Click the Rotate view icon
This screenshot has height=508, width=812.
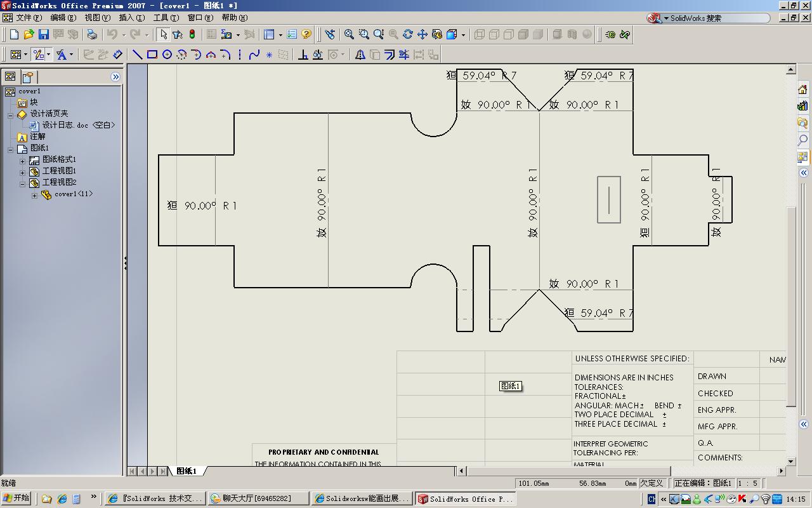pyautogui.click(x=408, y=34)
